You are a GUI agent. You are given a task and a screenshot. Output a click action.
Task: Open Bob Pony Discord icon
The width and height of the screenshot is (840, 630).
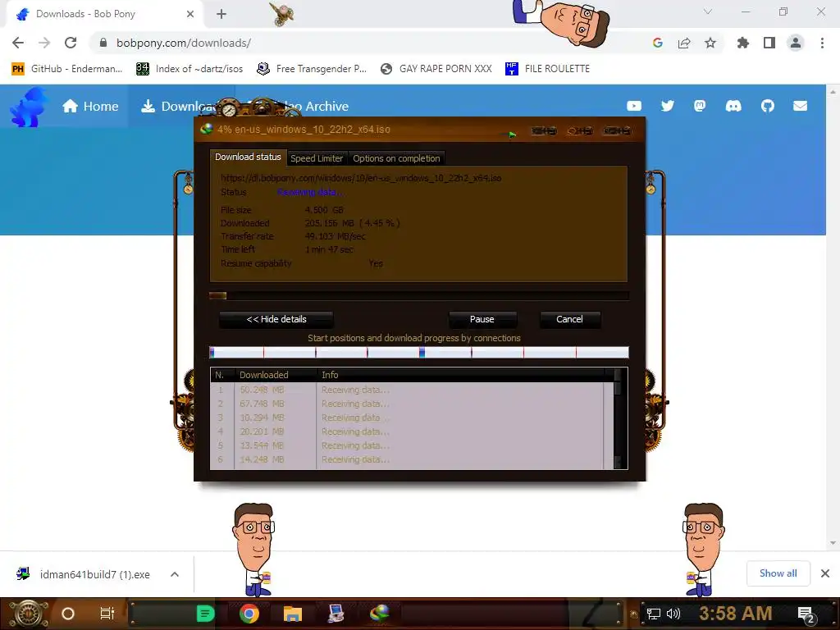click(733, 106)
